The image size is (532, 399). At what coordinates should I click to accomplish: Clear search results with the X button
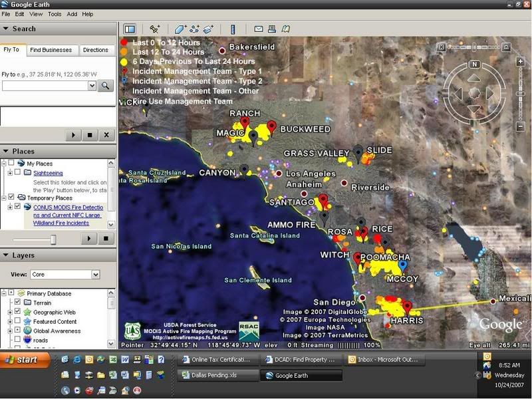[x=106, y=135]
